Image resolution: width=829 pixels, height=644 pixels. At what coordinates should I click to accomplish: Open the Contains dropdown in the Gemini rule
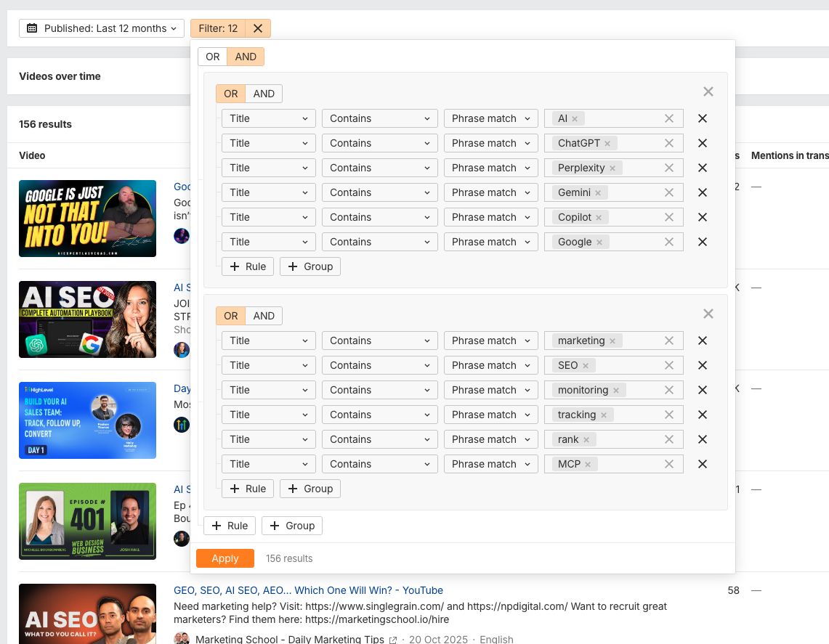(x=379, y=192)
